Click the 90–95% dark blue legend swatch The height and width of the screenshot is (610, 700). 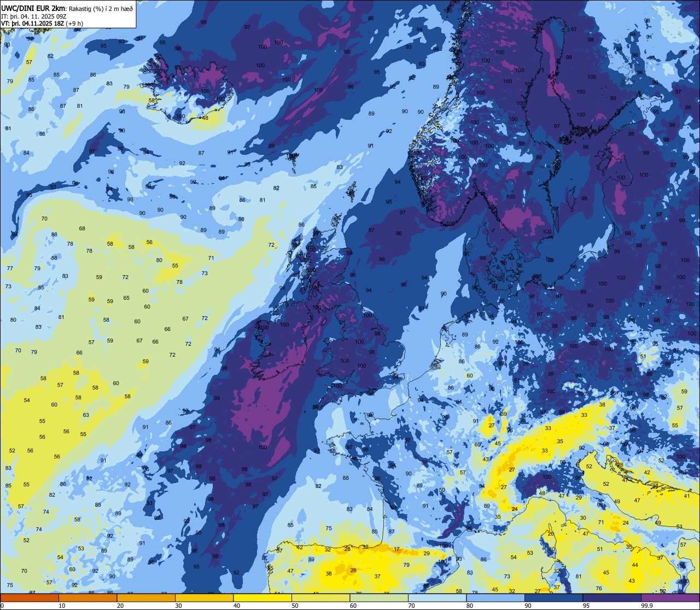[x=553, y=597]
